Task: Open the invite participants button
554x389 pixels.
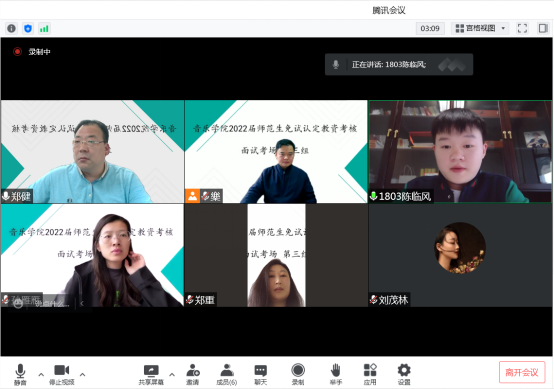Action: [x=193, y=374]
